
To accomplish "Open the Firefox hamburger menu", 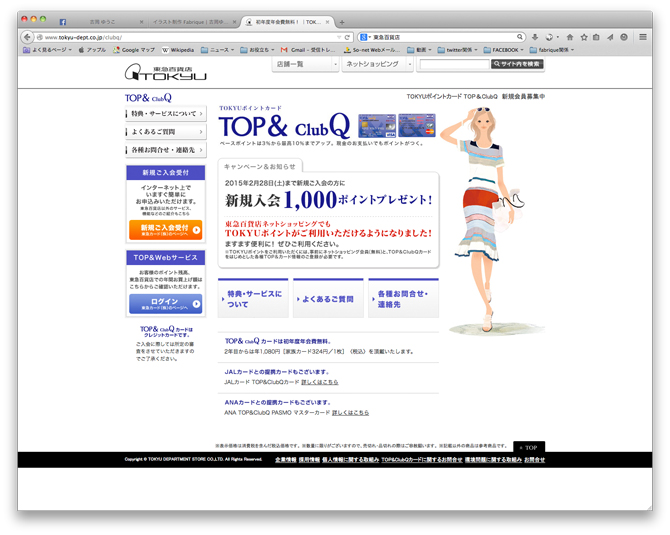I will coord(643,37).
